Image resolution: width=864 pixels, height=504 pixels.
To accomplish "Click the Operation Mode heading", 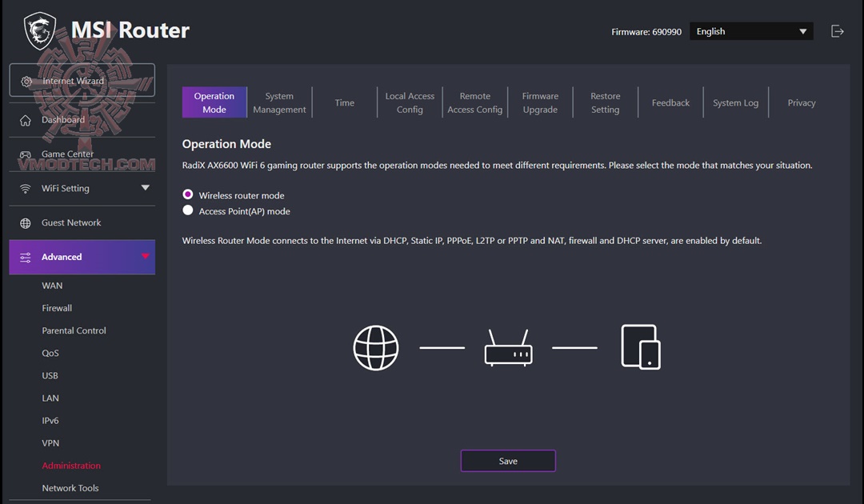I will coord(226,144).
